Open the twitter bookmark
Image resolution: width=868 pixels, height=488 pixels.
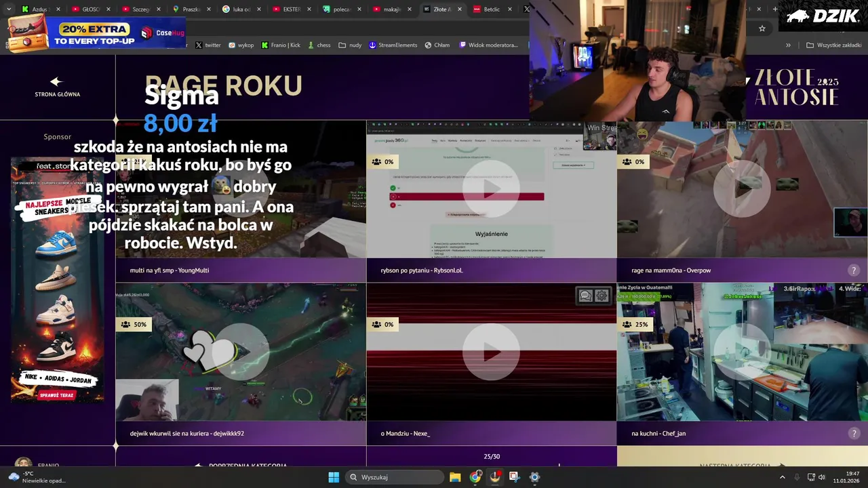[208, 45]
